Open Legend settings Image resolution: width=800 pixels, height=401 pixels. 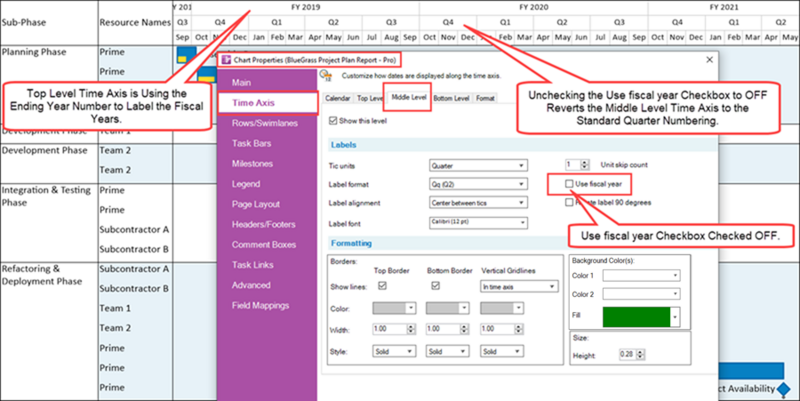(x=245, y=184)
